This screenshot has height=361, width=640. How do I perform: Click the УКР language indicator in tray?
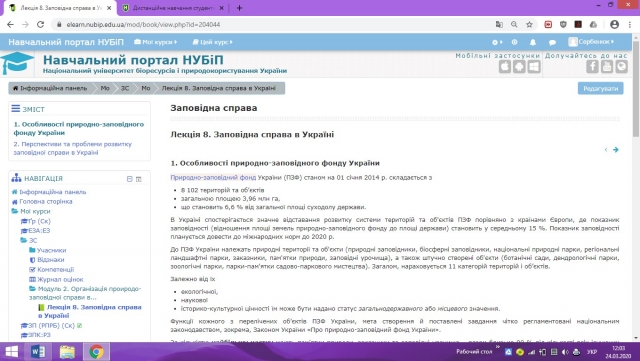[x=592, y=352]
